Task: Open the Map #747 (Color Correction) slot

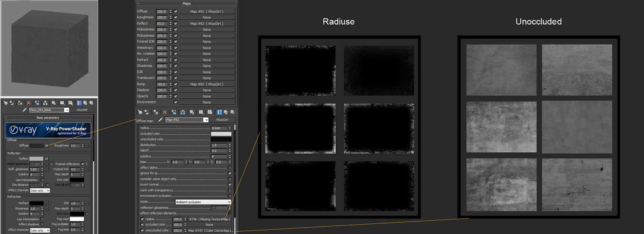Action: (209, 230)
